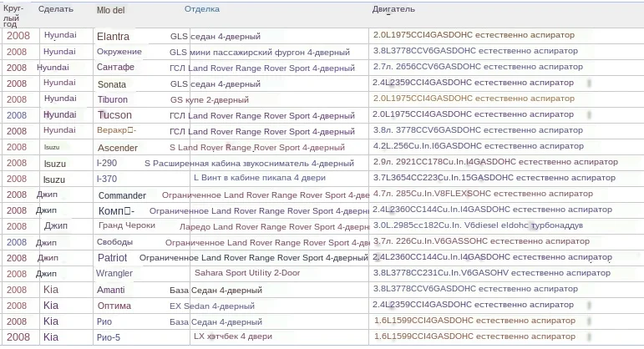Image resolution: width=644 pixels, height=349 pixels.
Task: Select the Ascender model cell
Action: (x=118, y=148)
